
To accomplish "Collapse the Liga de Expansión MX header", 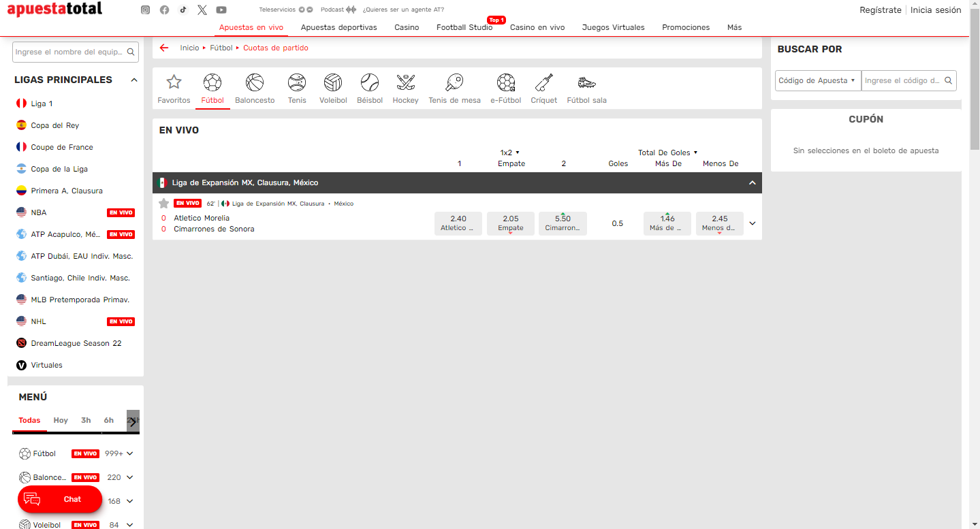I will pos(753,182).
